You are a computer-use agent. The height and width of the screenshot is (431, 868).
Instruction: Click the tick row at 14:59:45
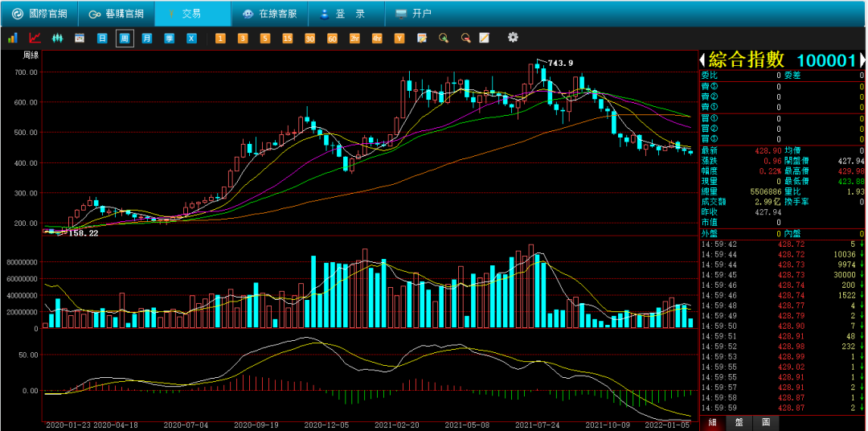tap(782, 275)
